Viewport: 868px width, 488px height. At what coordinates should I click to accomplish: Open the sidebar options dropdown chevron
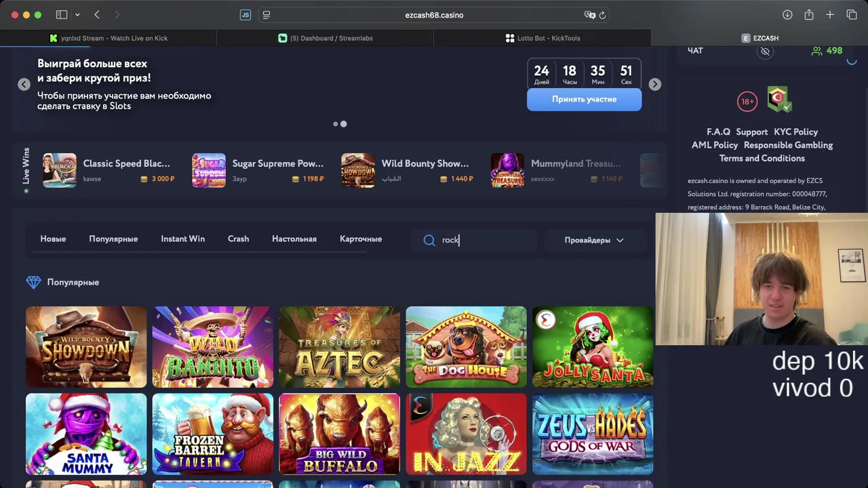point(77,15)
